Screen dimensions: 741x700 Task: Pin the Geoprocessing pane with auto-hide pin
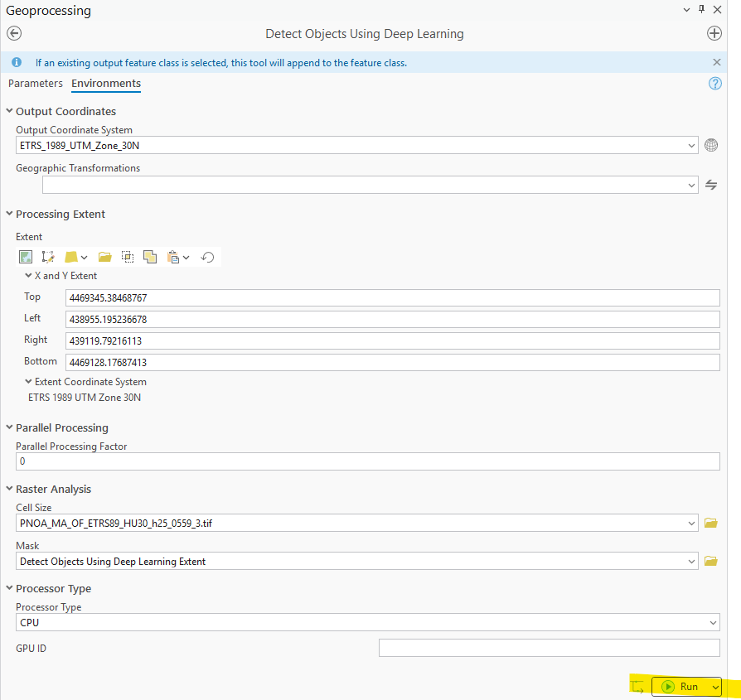point(702,9)
